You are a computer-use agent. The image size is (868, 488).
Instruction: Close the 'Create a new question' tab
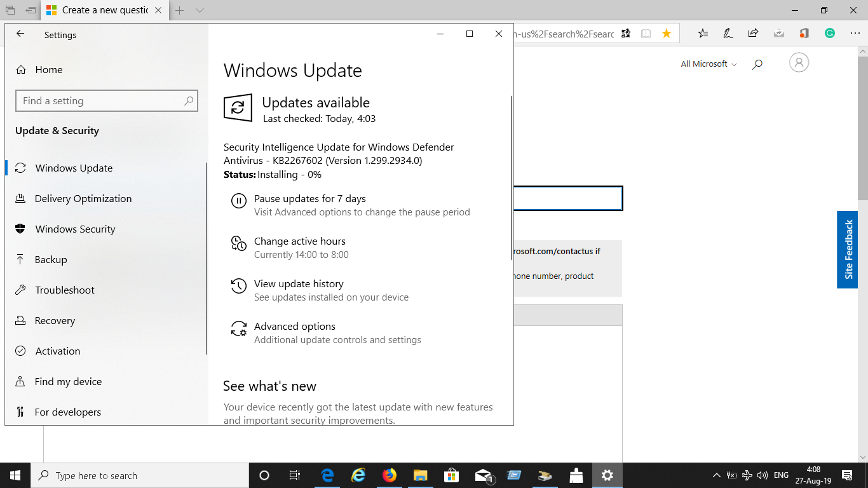point(158,10)
